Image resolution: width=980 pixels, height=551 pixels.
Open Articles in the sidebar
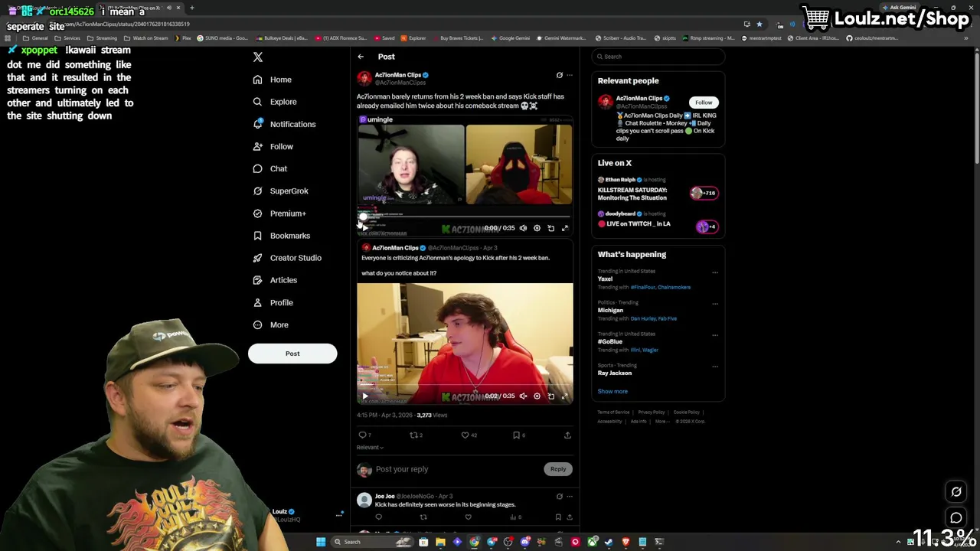(x=275, y=280)
